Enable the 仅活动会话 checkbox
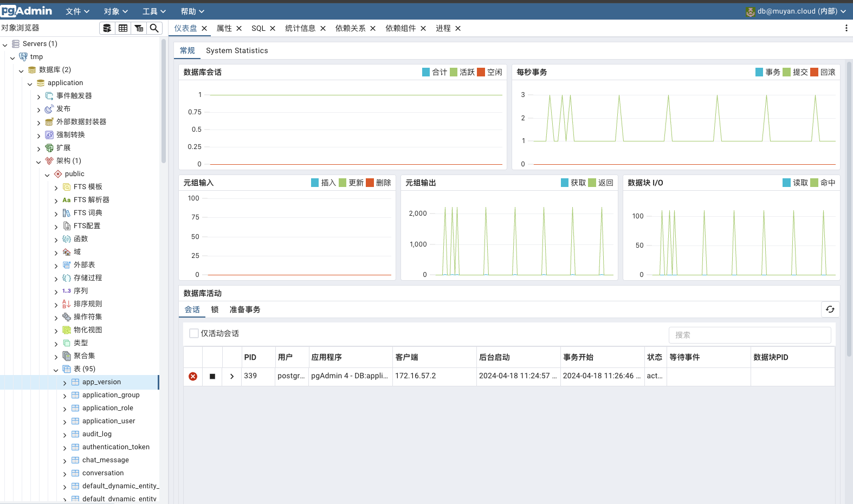 point(194,333)
